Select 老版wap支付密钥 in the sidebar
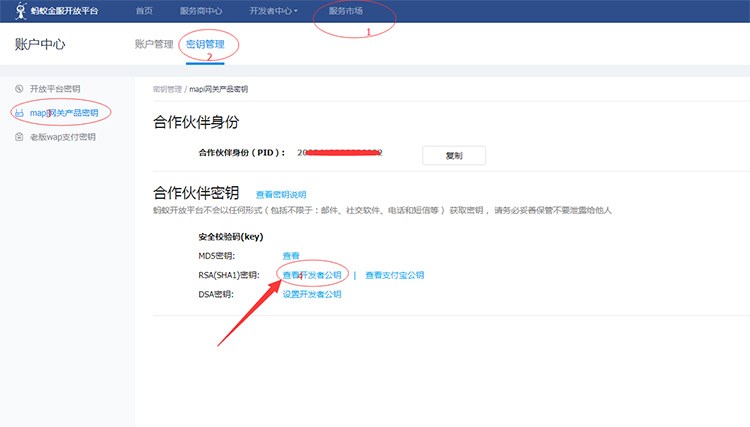Image resolution: width=750 pixels, height=427 pixels. [63, 137]
